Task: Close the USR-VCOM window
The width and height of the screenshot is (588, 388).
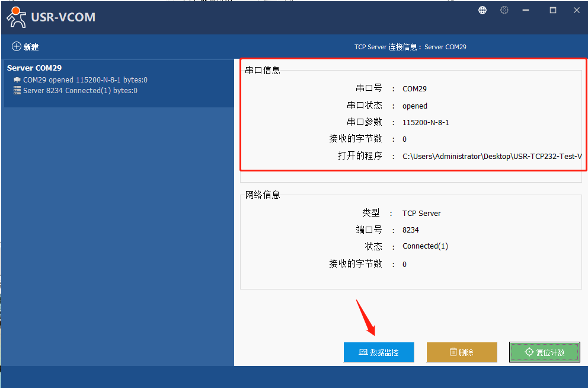Action: click(576, 10)
